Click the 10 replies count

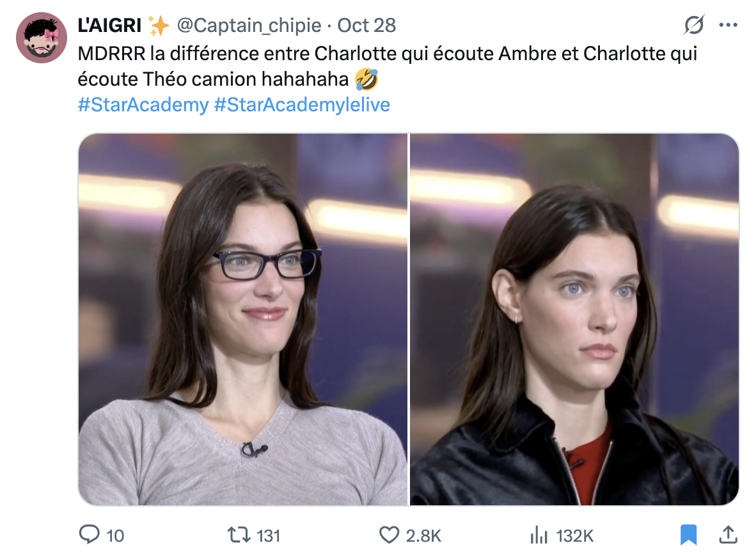click(115, 535)
